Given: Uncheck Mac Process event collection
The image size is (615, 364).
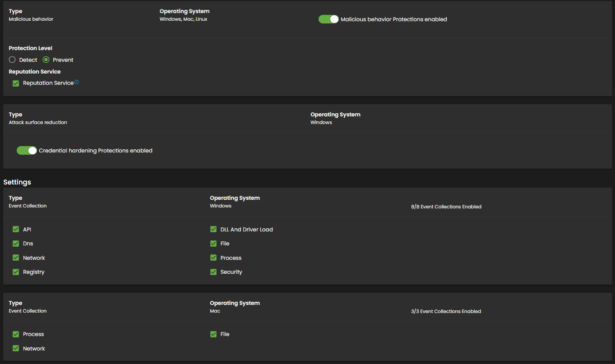Looking at the screenshot, I should pos(16,334).
